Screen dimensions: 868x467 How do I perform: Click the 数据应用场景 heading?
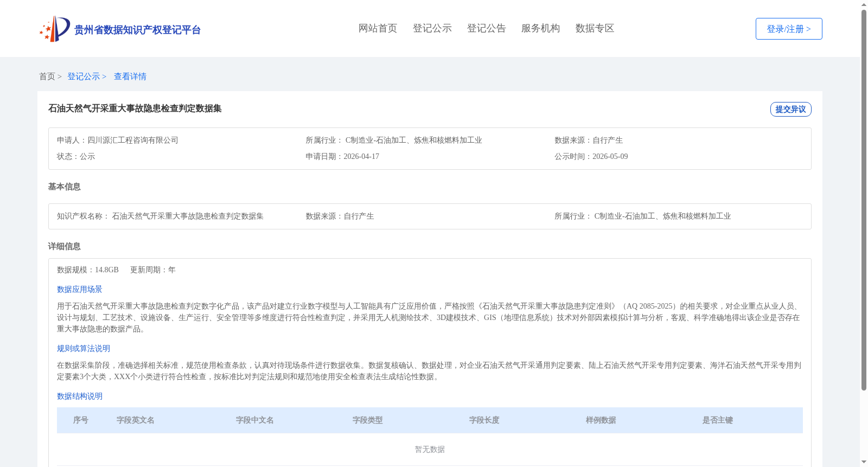coord(80,290)
